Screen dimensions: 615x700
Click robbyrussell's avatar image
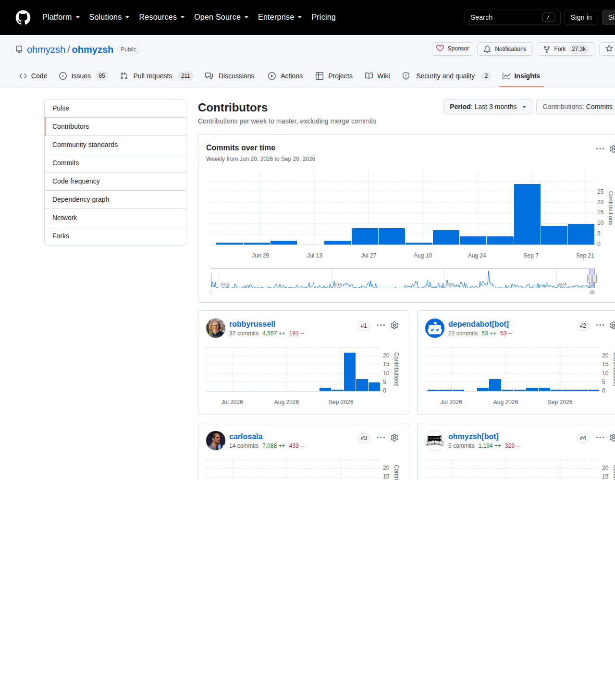pyautogui.click(x=216, y=328)
